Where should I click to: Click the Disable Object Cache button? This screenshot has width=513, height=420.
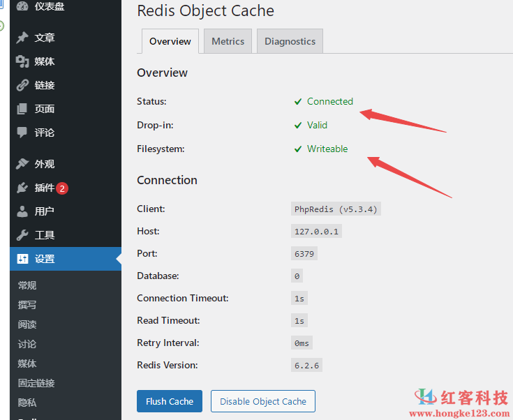[263, 401]
